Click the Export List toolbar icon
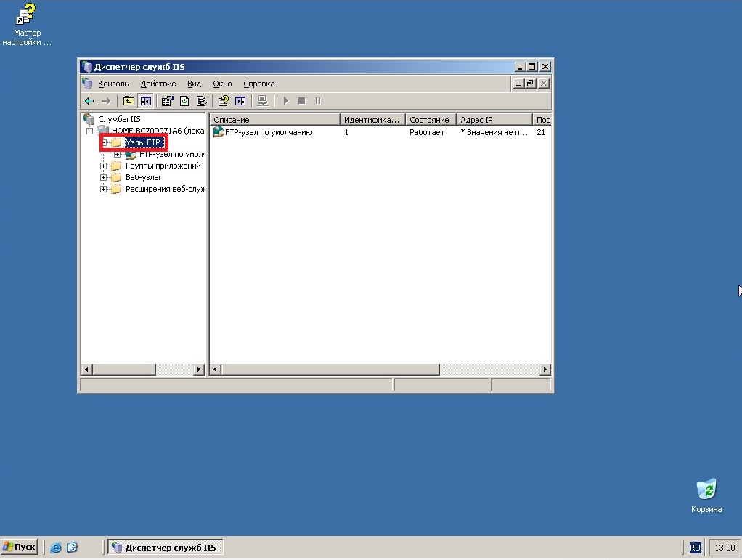Image resolution: width=742 pixels, height=560 pixels. pos(202,101)
